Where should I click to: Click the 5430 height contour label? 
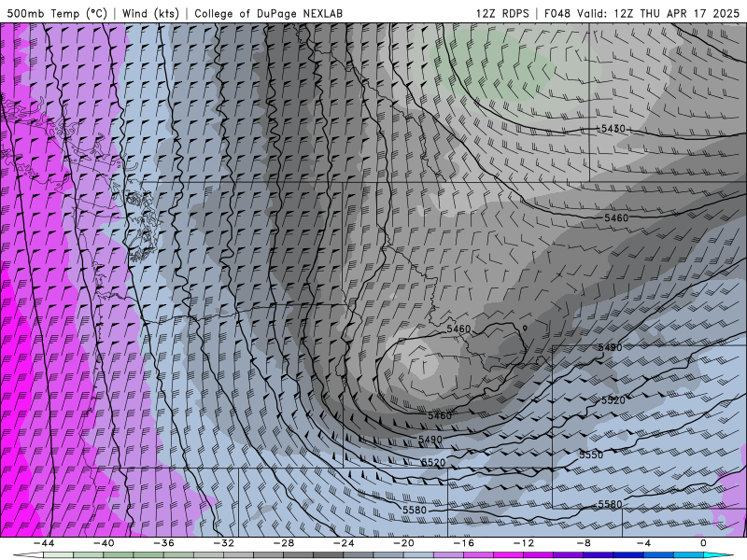coord(613,129)
